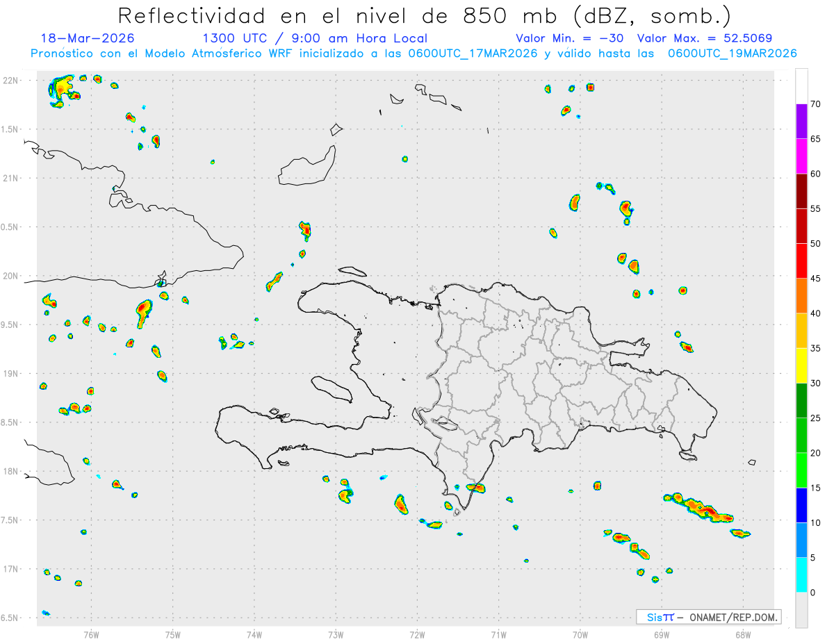Viewport: 834px width, 644px height.
Task: Click the magenta 60–65 dBZ colorbar segment
Action: pyautogui.click(x=801, y=156)
